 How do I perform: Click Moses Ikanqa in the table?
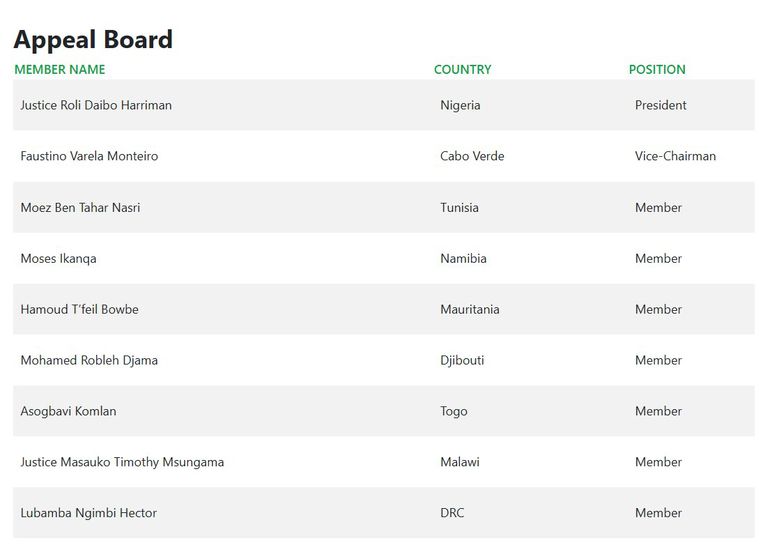click(58, 259)
